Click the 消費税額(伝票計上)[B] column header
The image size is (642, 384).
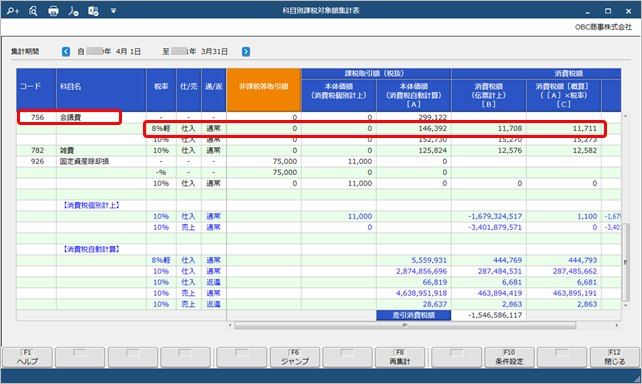(489, 95)
